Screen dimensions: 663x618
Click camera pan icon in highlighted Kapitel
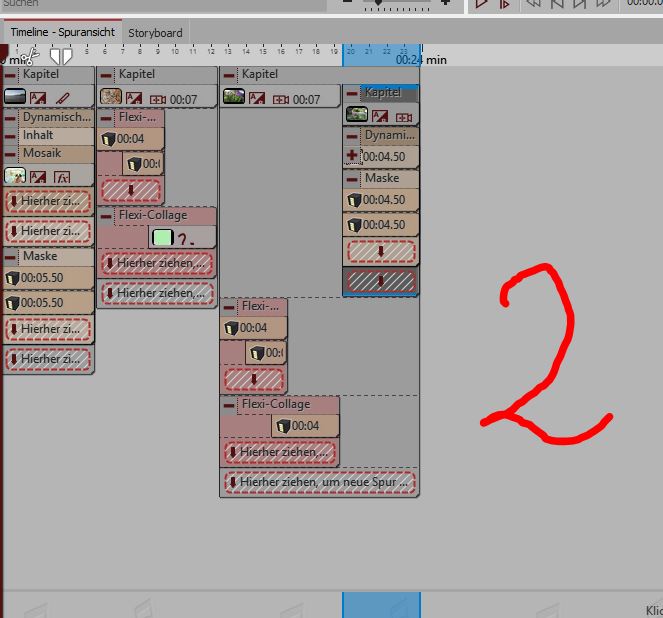pos(403,117)
